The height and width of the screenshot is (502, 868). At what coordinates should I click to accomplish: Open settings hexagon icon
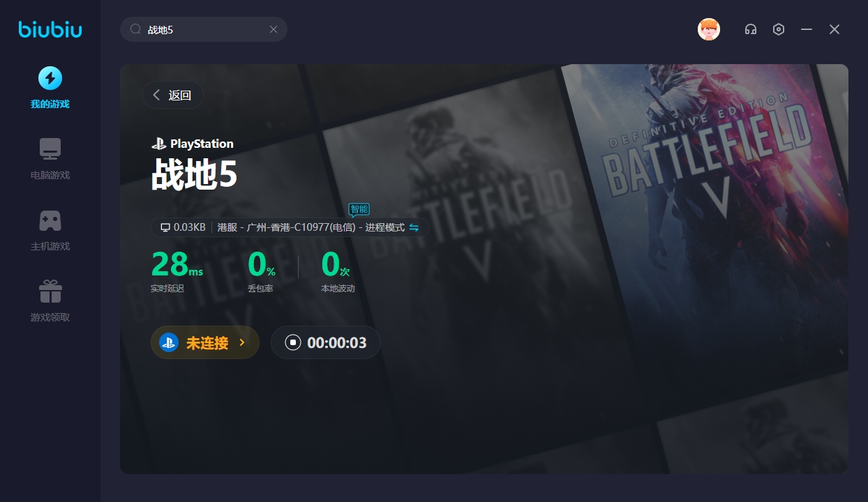click(779, 29)
